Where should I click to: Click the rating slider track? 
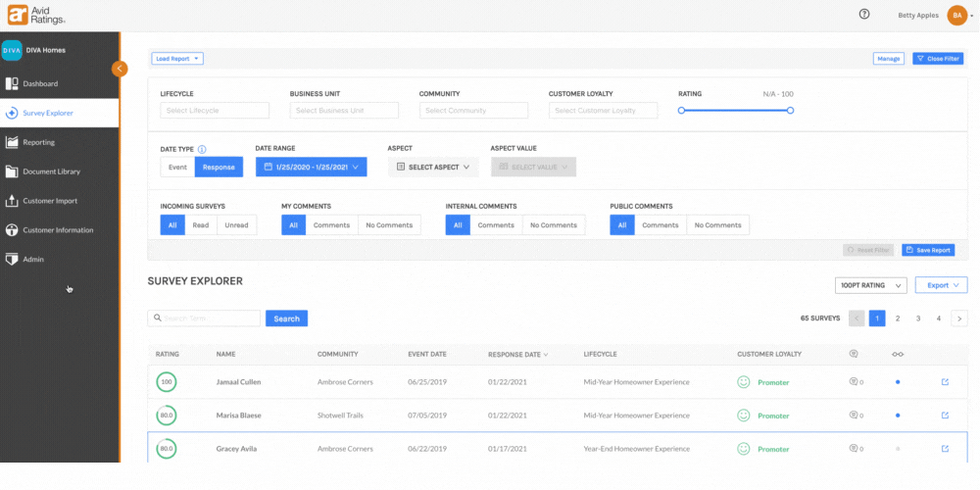coord(736,111)
